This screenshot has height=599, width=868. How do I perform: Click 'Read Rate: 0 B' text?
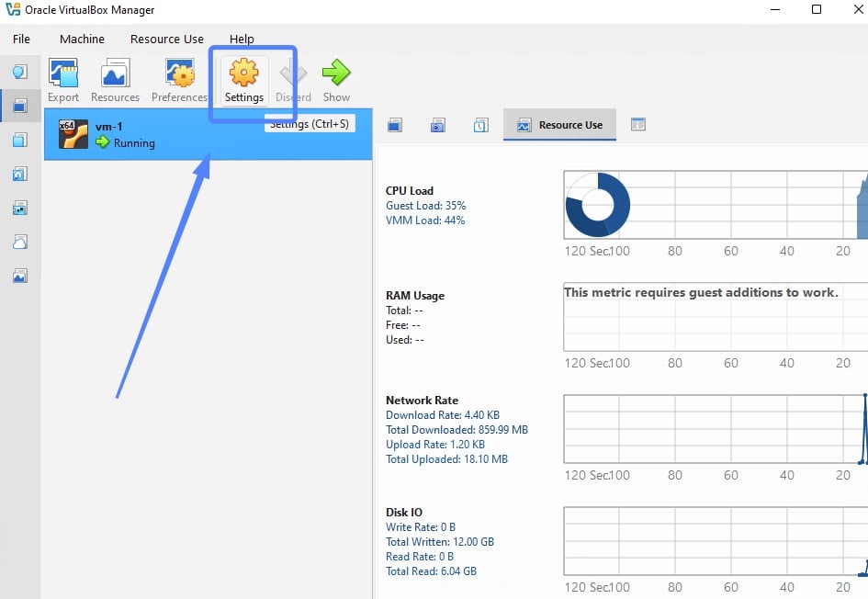420,557
